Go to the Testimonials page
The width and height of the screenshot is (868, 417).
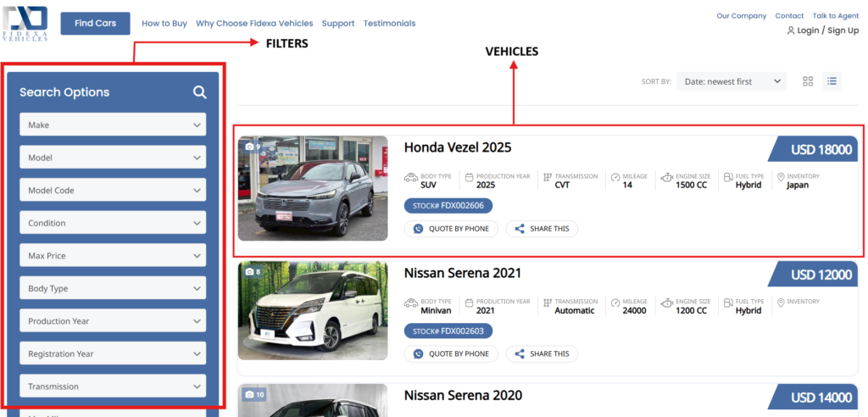click(x=389, y=24)
